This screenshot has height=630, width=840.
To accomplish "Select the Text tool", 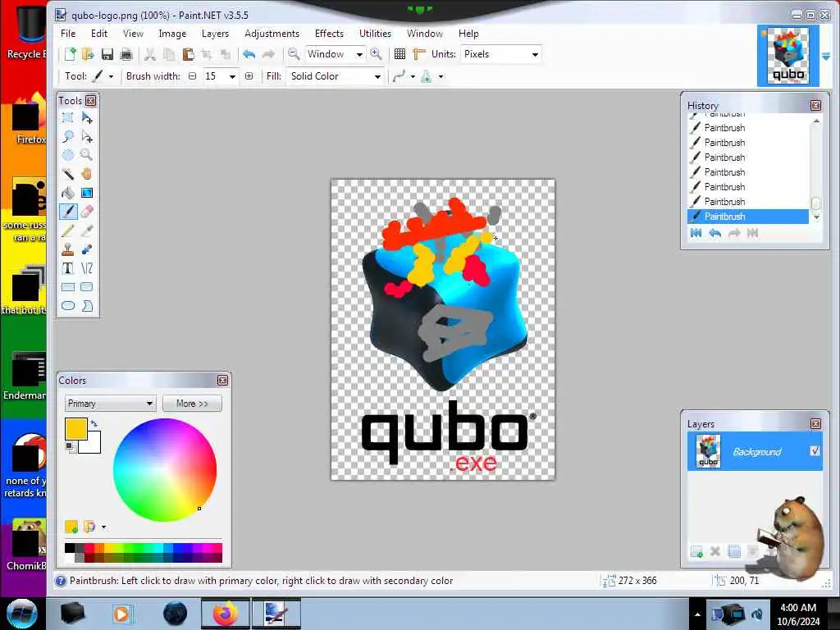I will click(x=68, y=268).
